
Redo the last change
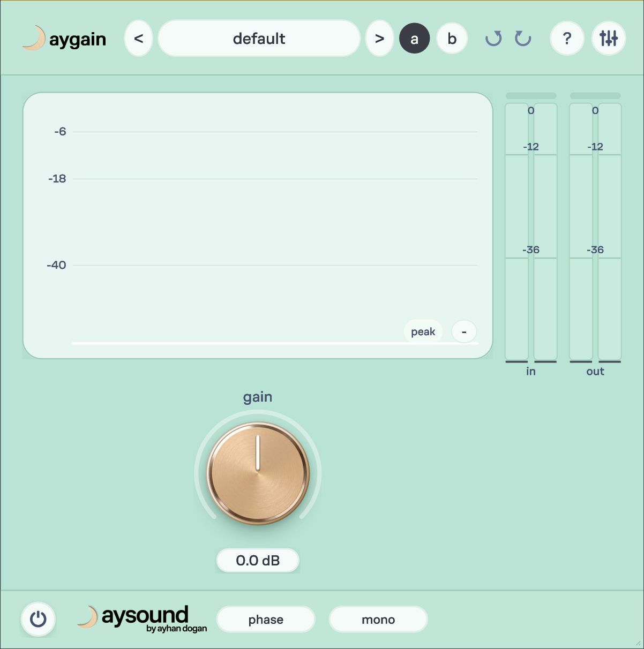coord(523,39)
